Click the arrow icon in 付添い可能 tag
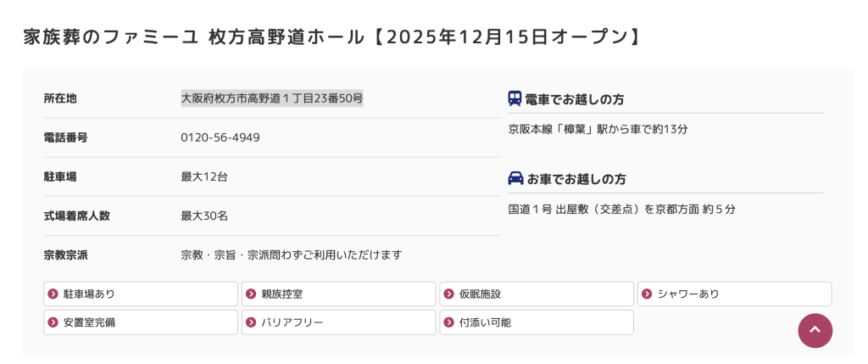 449,322
